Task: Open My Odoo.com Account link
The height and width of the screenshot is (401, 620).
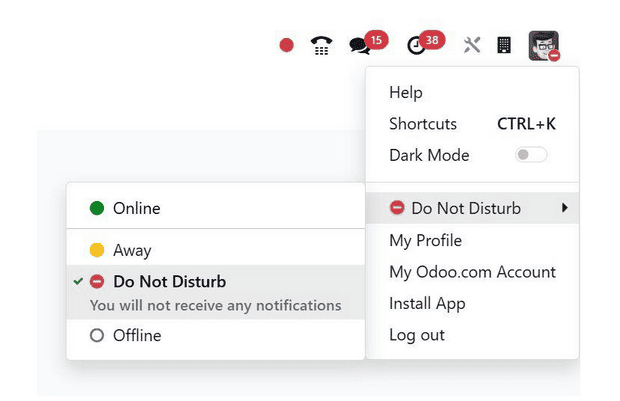Action: click(471, 272)
